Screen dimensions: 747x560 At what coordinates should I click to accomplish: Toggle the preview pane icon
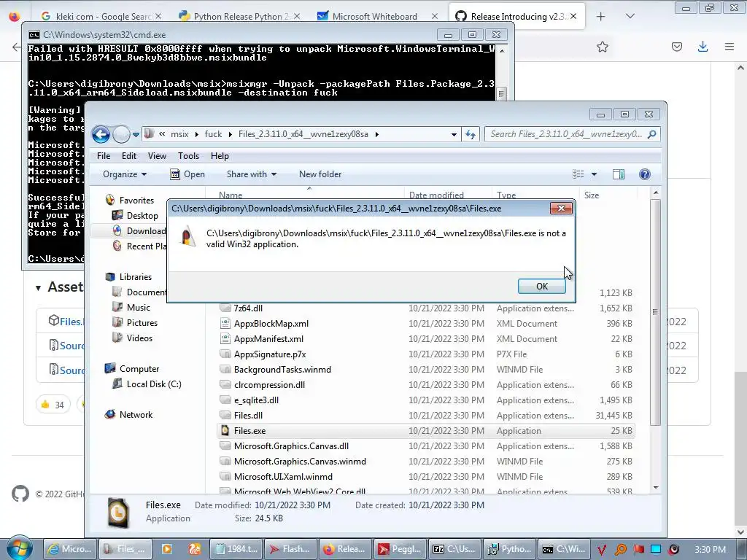pyautogui.click(x=619, y=174)
